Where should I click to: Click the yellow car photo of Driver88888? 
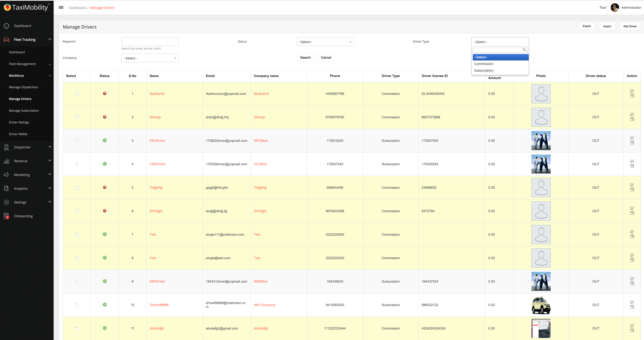[541, 305]
